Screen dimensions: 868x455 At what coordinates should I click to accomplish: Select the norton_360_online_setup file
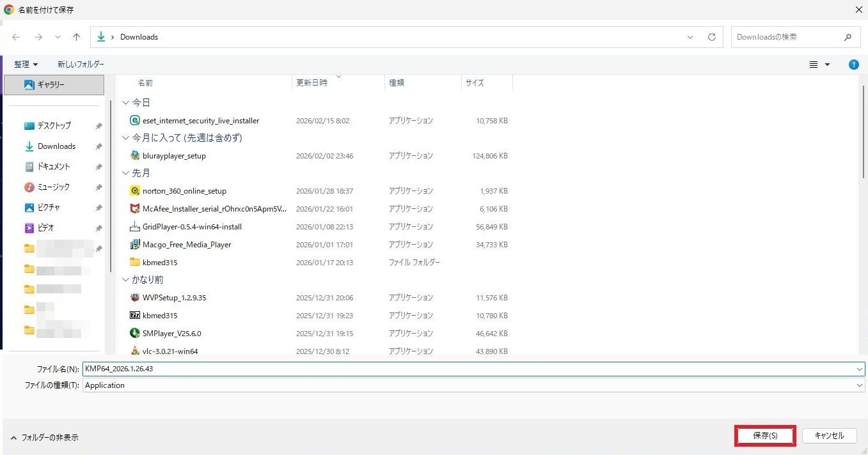tap(184, 191)
